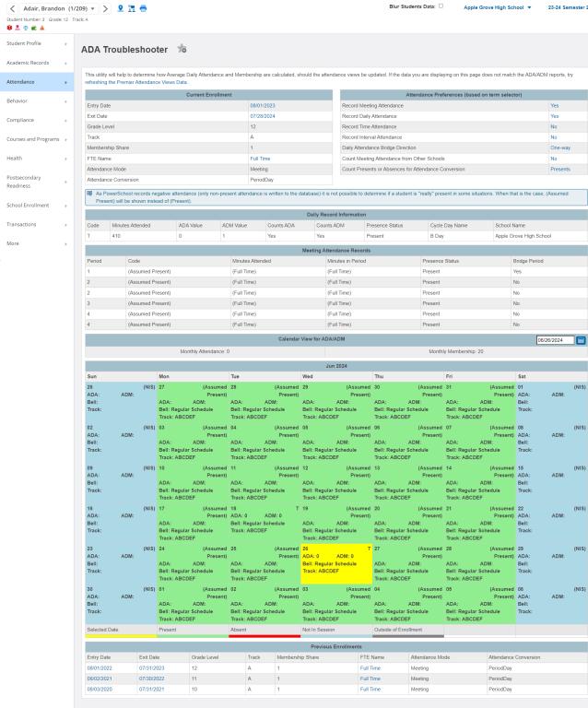This screenshot has height=708, width=588.
Task: Expand the Student Profile menu
Action: (37, 43)
